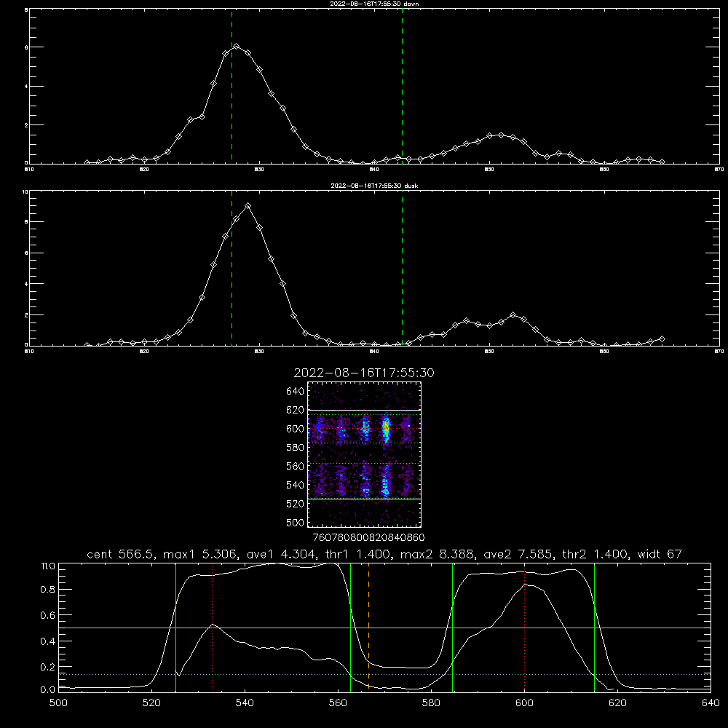Click the horizontal 0.5 line in bottom plot

tap(385, 628)
